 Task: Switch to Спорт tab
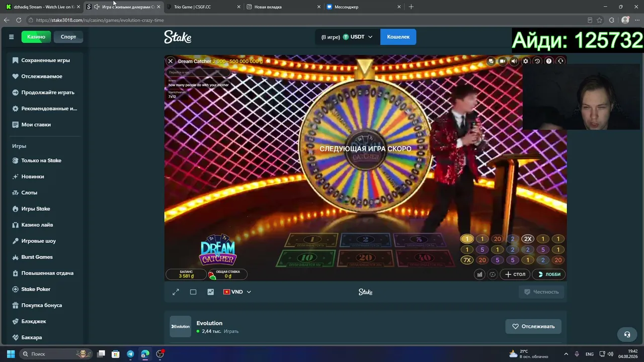point(68,37)
